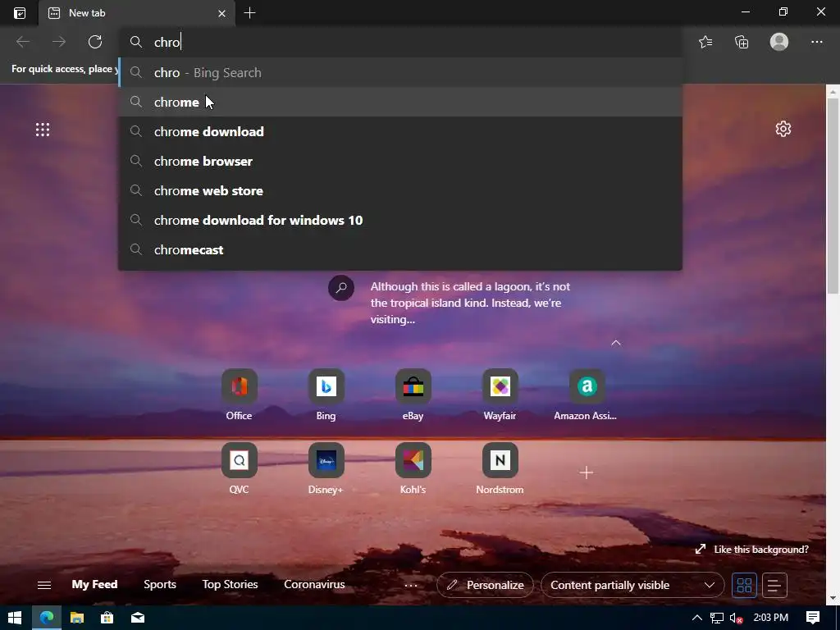840x630 pixels.
Task: Switch feed to grid view
Action: click(x=744, y=585)
